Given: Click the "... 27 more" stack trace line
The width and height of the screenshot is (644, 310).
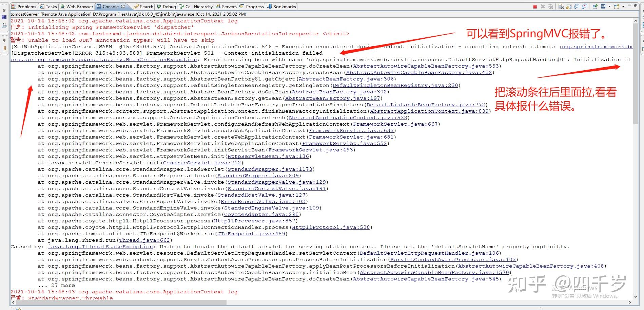Looking at the screenshot, I should (56, 285).
